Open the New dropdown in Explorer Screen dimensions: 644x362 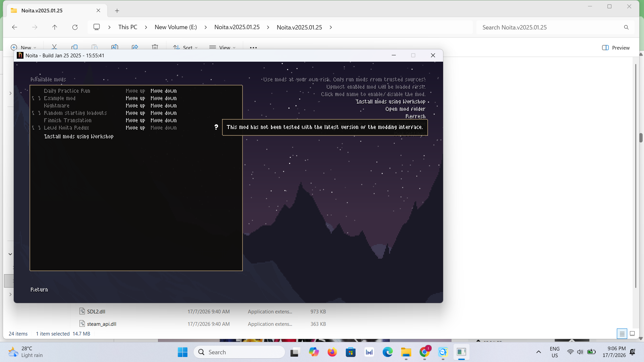23,48
